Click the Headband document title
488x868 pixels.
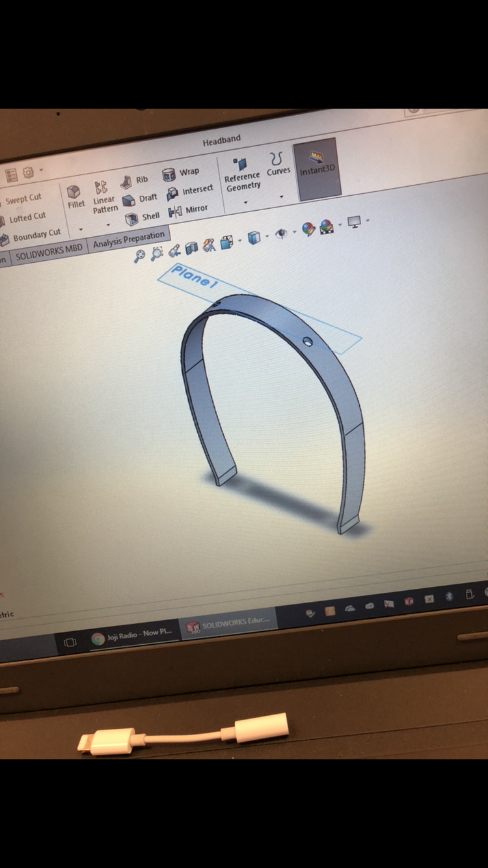(222, 140)
